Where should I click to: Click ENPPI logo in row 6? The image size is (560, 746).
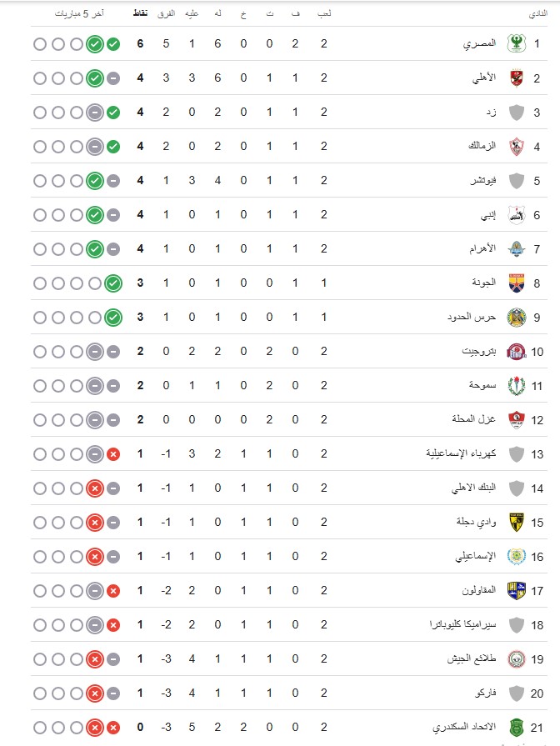tap(516, 215)
